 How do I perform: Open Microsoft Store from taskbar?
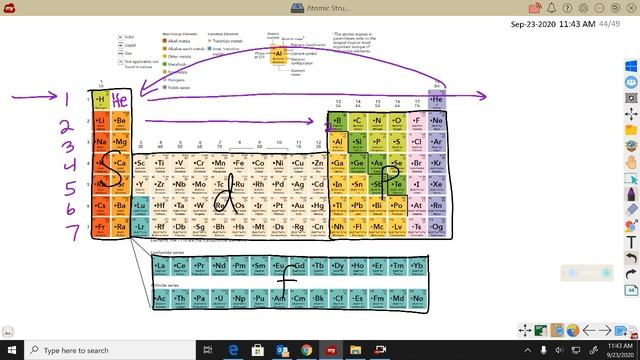click(258, 350)
